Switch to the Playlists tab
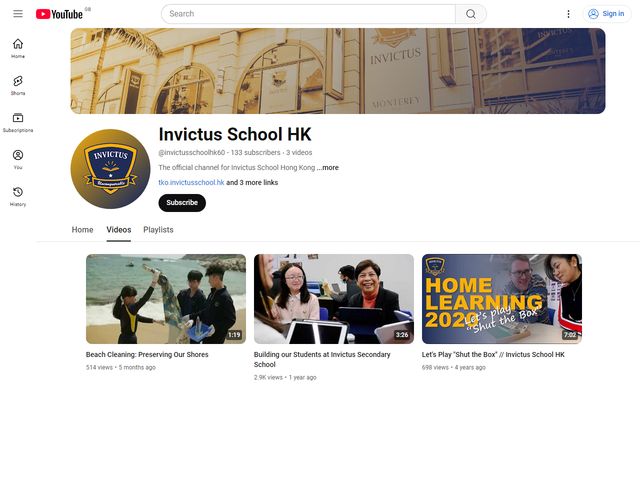This screenshot has height=480, width=640. coord(158,230)
